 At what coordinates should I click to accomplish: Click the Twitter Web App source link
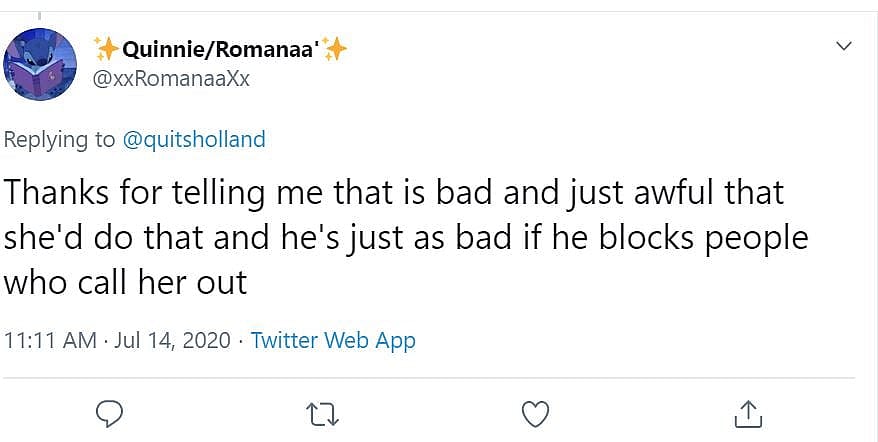pyautogui.click(x=333, y=340)
